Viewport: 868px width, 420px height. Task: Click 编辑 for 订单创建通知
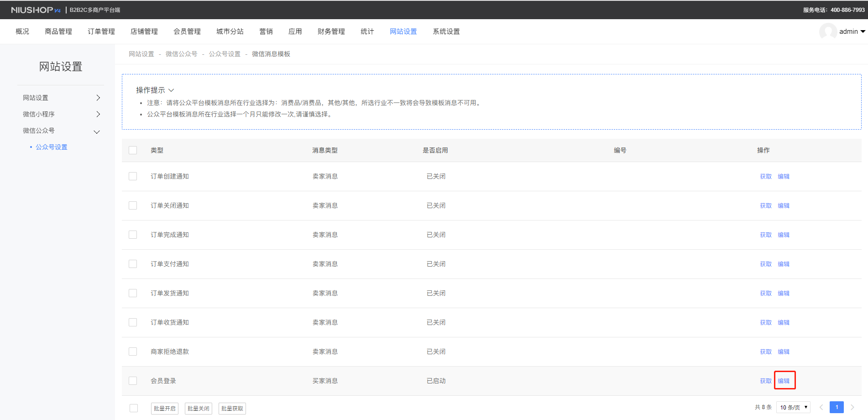coord(784,176)
